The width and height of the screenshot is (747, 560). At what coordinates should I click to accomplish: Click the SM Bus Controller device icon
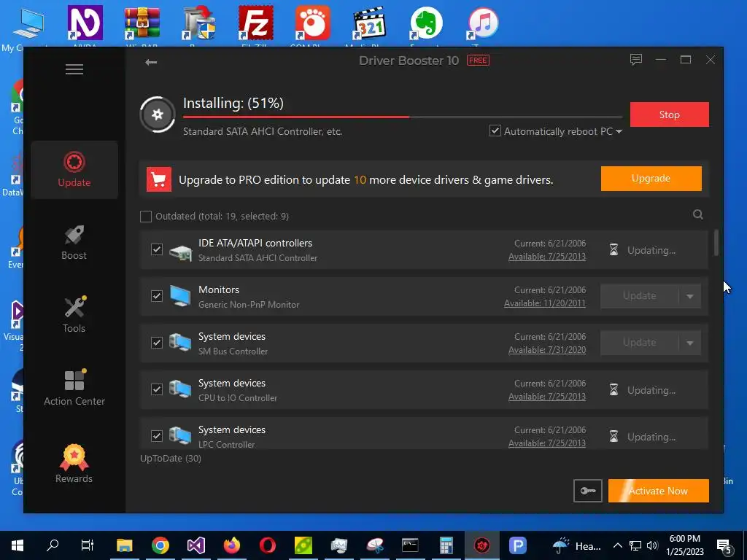pos(181,343)
